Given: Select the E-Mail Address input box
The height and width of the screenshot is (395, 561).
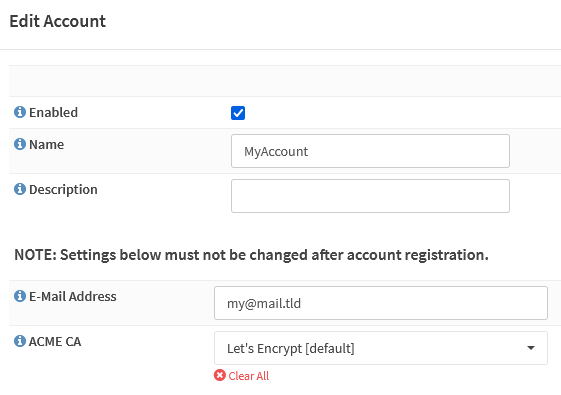Looking at the screenshot, I should coord(381,303).
